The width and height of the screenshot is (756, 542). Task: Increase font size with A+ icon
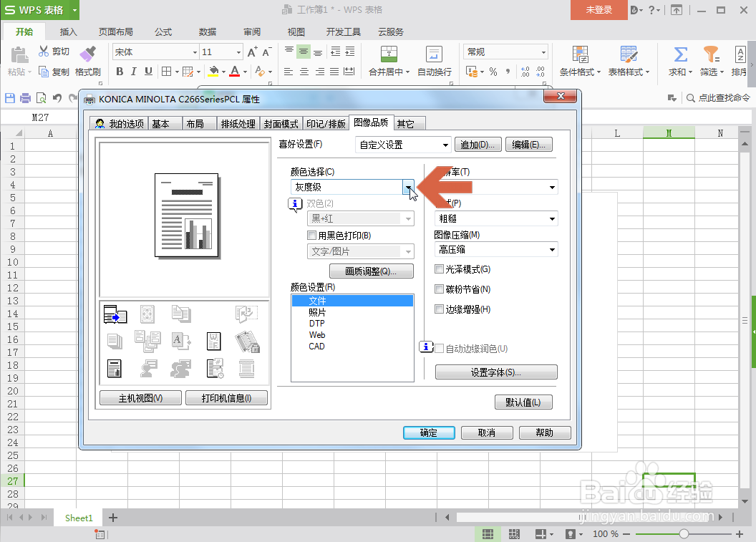coord(252,52)
